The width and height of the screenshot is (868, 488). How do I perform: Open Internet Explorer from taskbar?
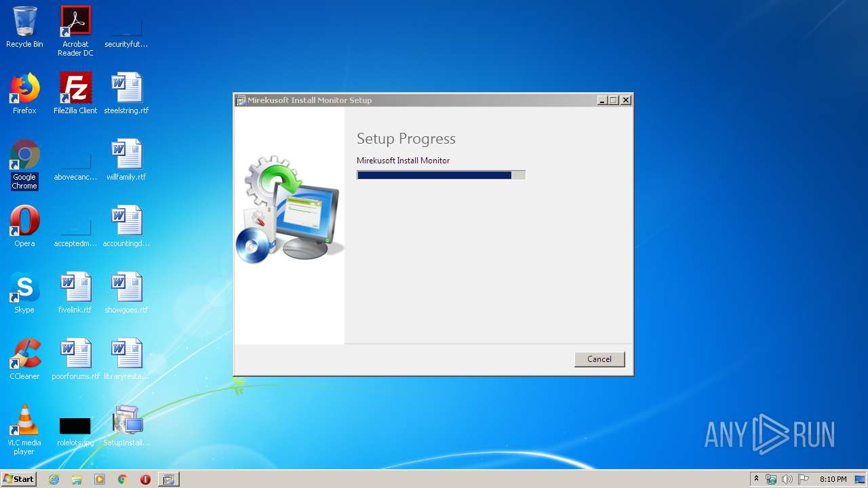pos(54,479)
